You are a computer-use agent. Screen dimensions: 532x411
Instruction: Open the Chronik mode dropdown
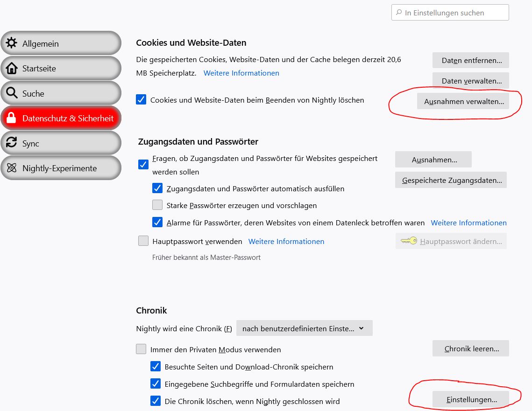click(x=304, y=328)
